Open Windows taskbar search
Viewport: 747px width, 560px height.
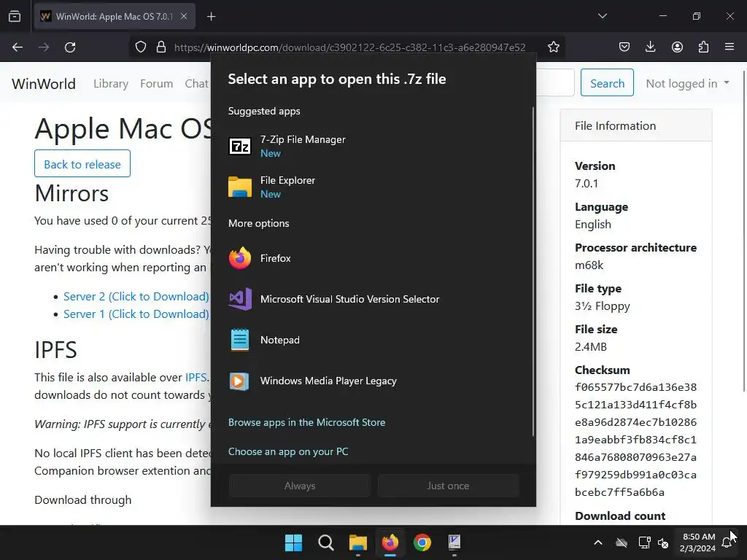[x=326, y=542]
